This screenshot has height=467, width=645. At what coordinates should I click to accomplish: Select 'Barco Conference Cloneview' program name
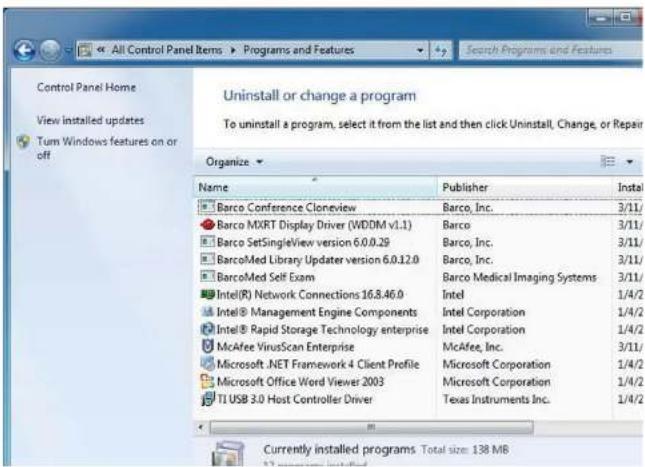286,207
